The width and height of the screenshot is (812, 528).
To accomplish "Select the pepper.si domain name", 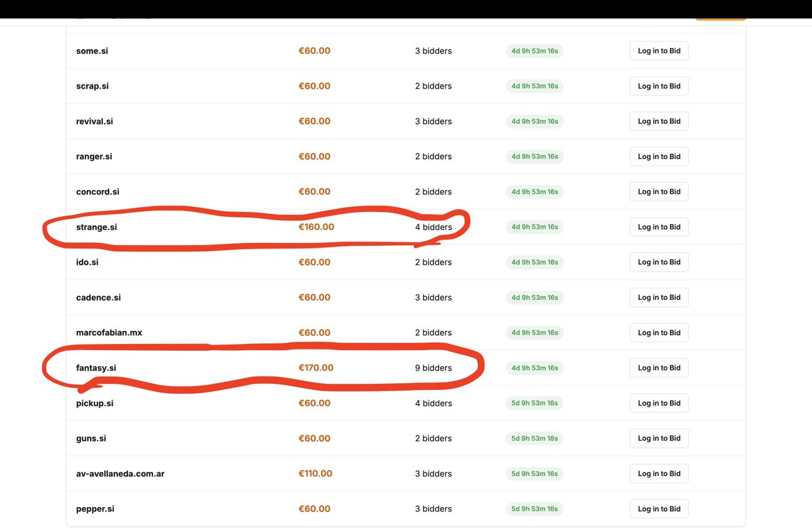I will coord(95,508).
